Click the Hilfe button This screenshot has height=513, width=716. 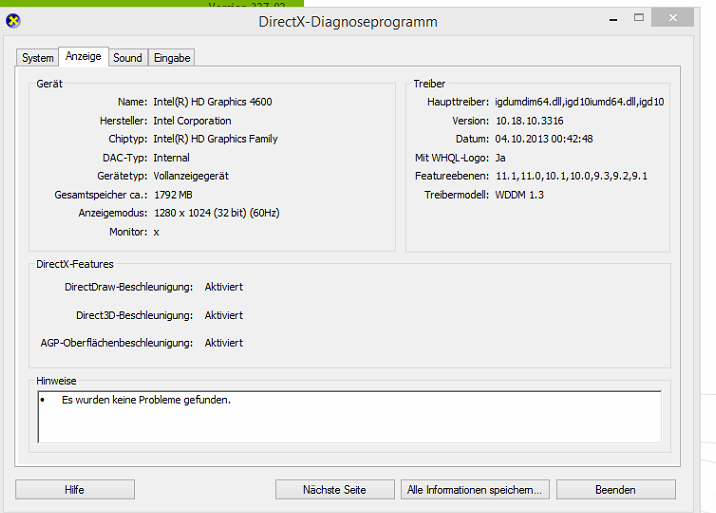click(75, 490)
